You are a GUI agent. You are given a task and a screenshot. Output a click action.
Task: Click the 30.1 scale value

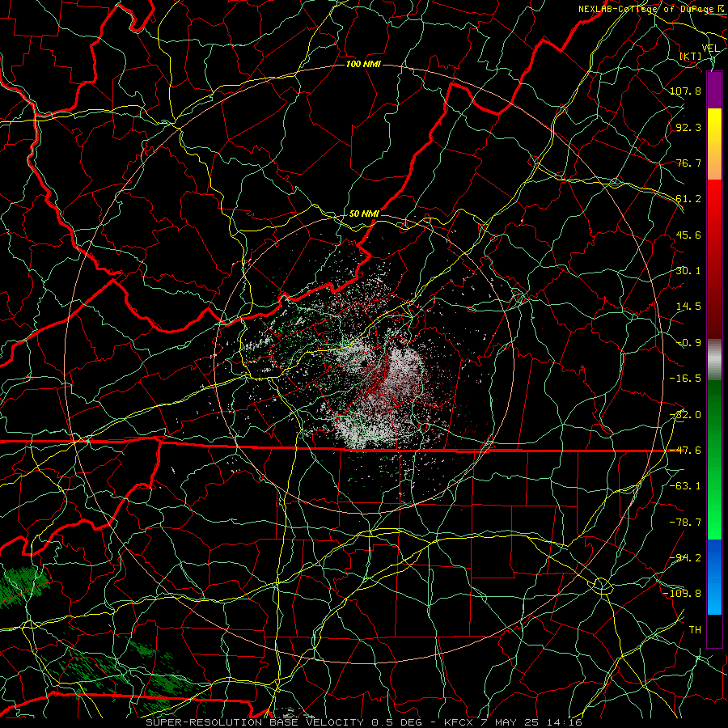coord(688,271)
